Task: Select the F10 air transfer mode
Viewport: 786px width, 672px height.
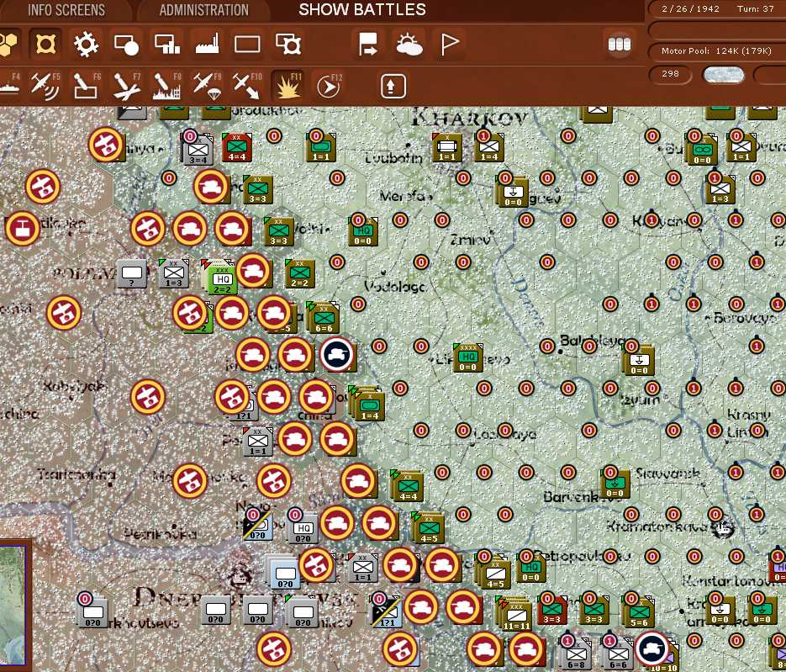Action: pos(247,85)
